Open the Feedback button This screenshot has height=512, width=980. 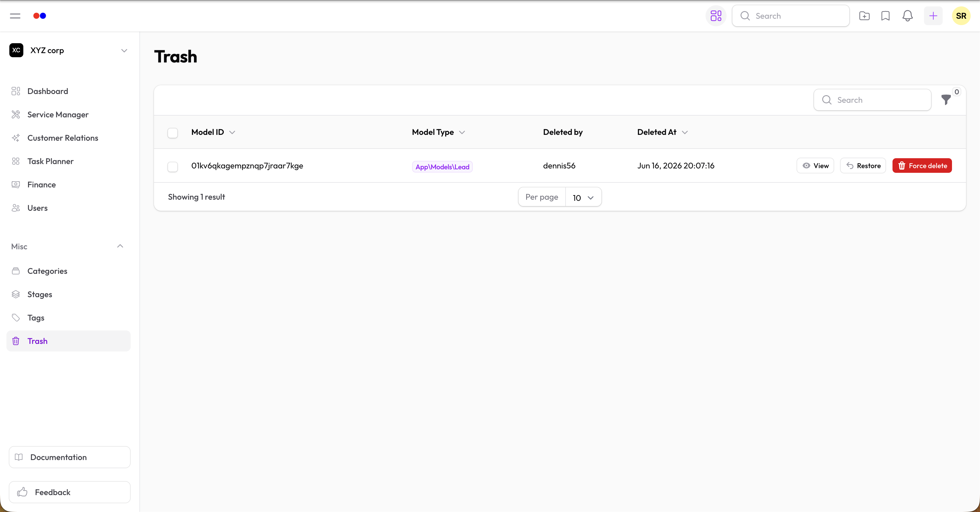(x=70, y=492)
